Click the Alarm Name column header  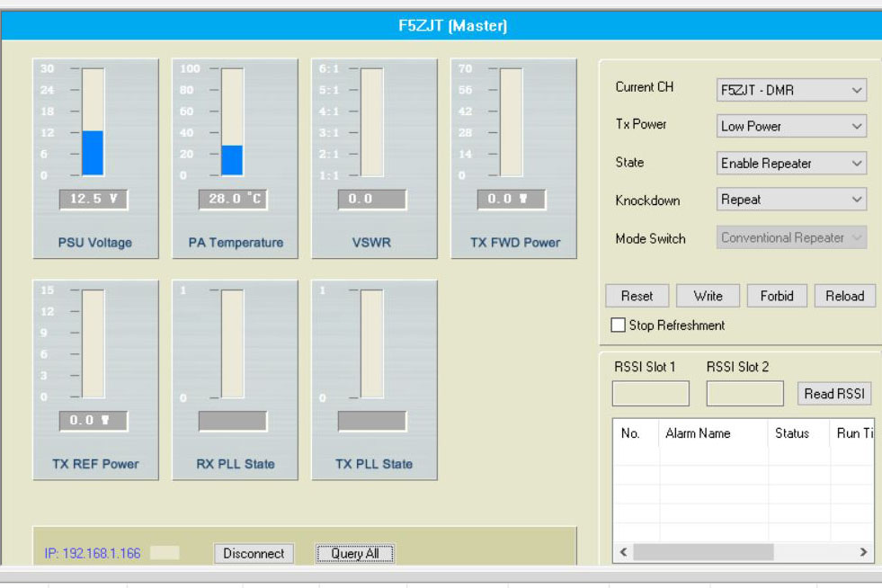coord(698,433)
